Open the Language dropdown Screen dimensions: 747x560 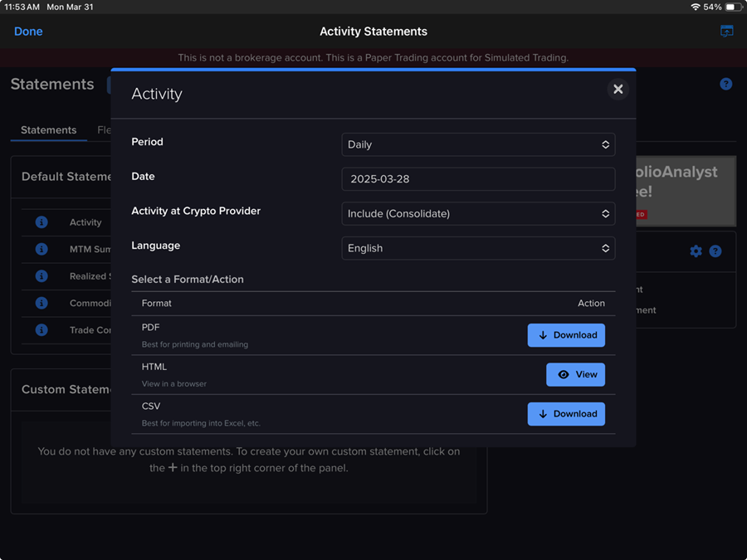click(x=478, y=247)
